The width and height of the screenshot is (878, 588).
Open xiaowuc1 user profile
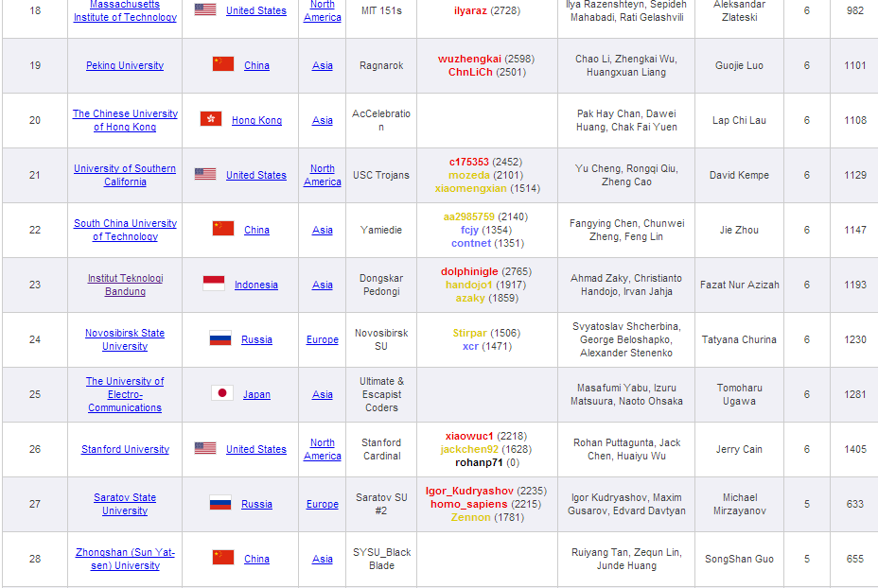click(469, 436)
